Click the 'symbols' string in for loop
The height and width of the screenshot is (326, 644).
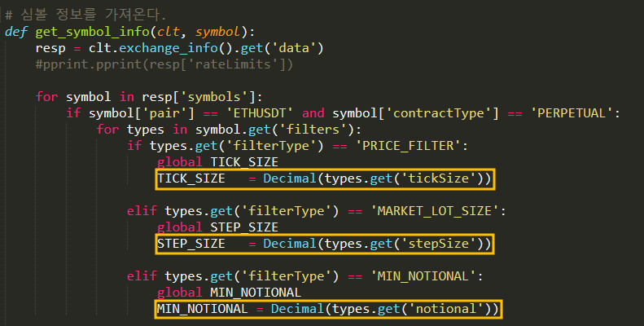tap(214, 97)
